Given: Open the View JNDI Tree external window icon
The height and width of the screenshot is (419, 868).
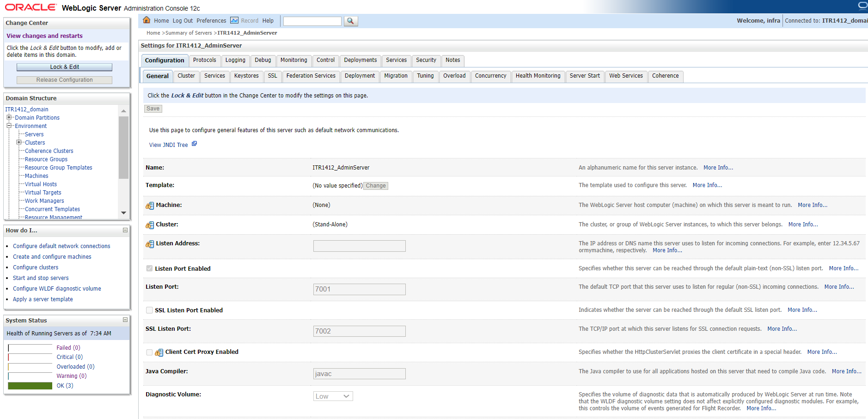Looking at the screenshot, I should pos(195,144).
